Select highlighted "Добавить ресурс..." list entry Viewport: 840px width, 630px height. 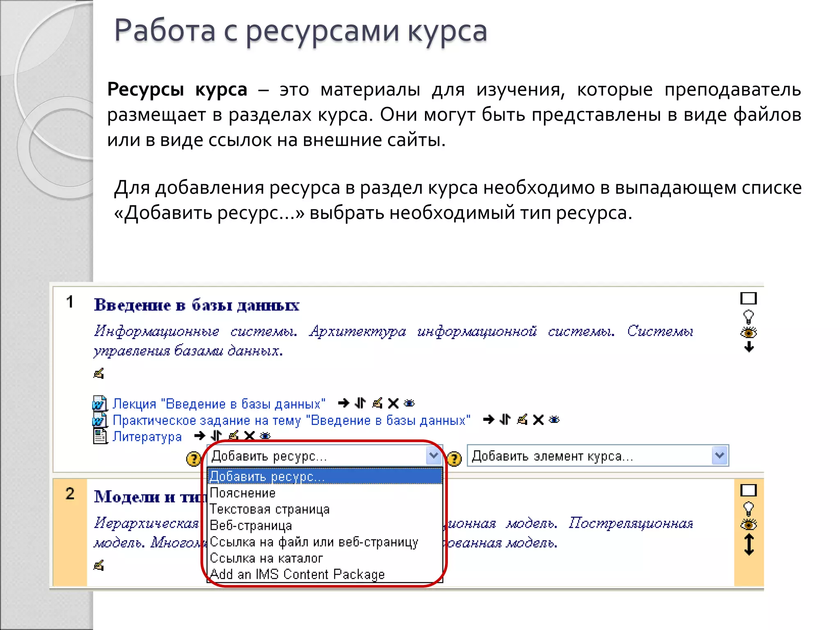coord(325,477)
